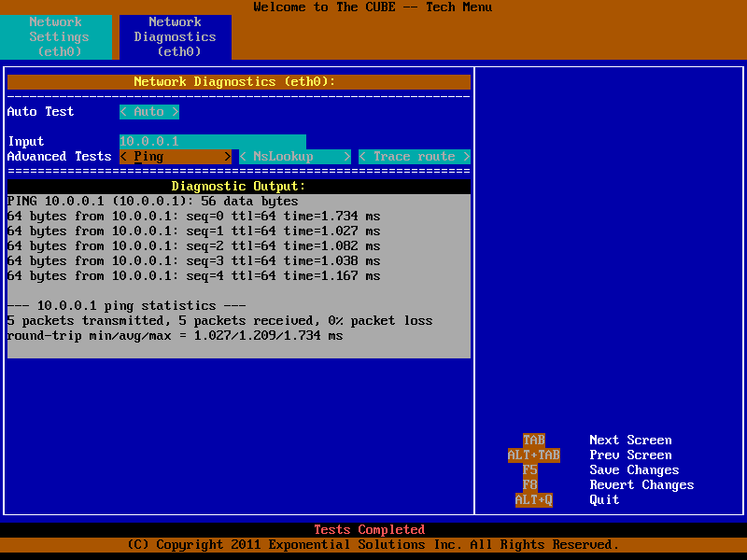This screenshot has height=560, width=747.
Task: Click the Input label
Action: pyautogui.click(x=26, y=142)
